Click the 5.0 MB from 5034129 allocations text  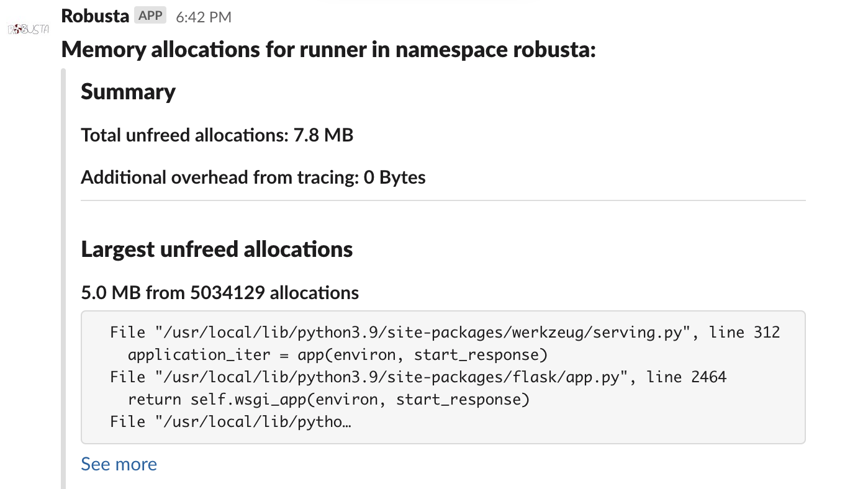pyautogui.click(x=220, y=292)
